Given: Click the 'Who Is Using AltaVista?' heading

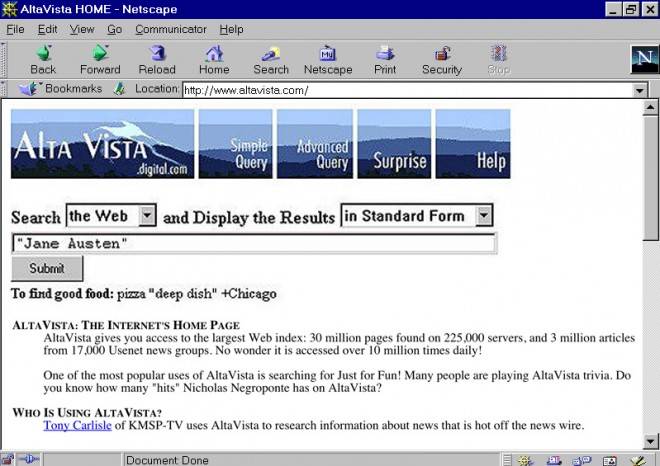Looking at the screenshot, I should pos(87,412).
